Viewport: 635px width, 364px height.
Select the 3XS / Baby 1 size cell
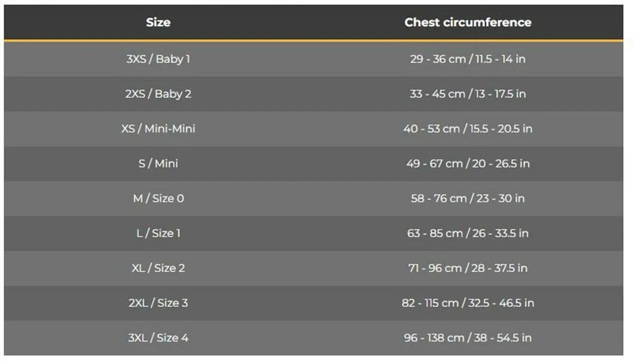[x=158, y=59]
